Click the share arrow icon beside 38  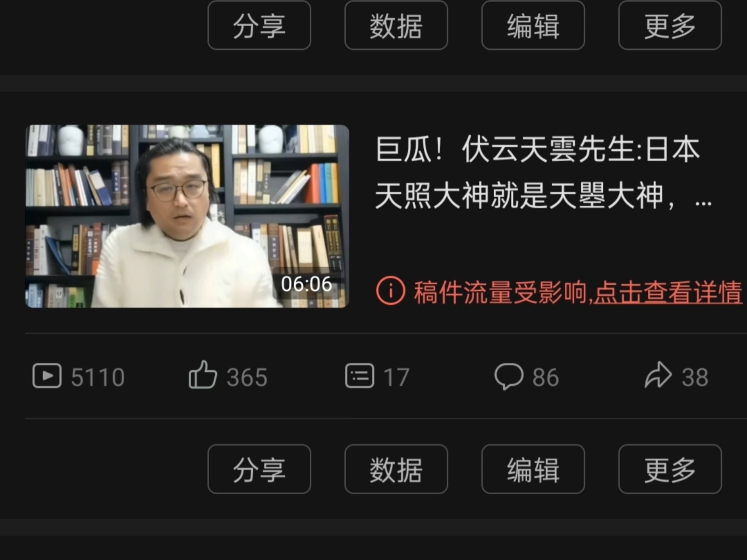pyautogui.click(x=658, y=374)
